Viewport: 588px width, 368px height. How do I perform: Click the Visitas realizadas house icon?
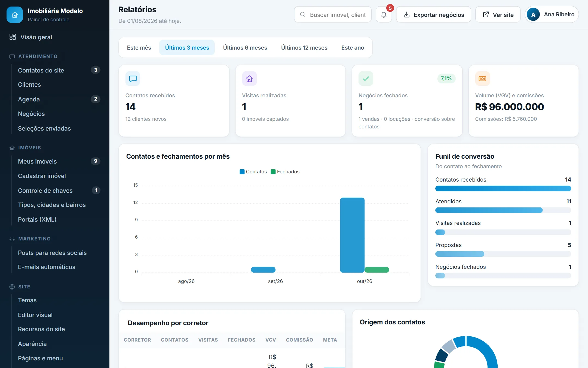(249, 79)
